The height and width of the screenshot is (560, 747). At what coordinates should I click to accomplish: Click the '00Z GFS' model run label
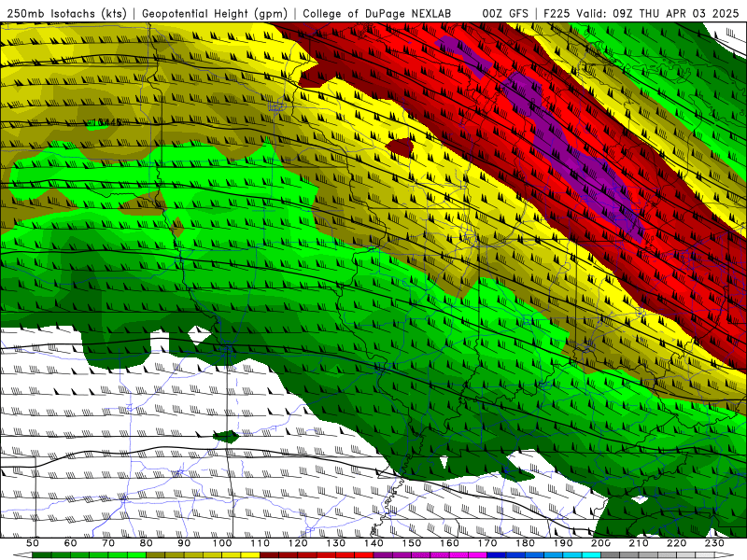point(504,14)
